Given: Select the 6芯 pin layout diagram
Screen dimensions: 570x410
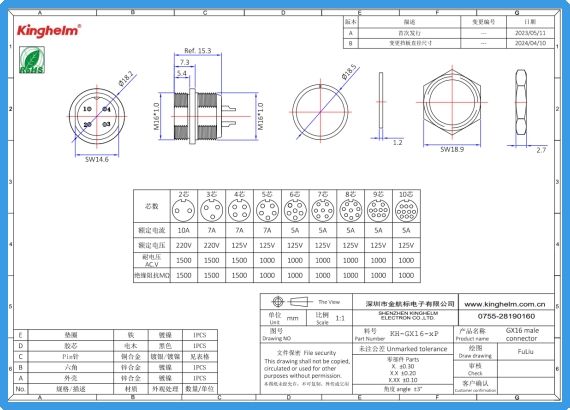Looking at the screenshot, I should pos(295,210).
